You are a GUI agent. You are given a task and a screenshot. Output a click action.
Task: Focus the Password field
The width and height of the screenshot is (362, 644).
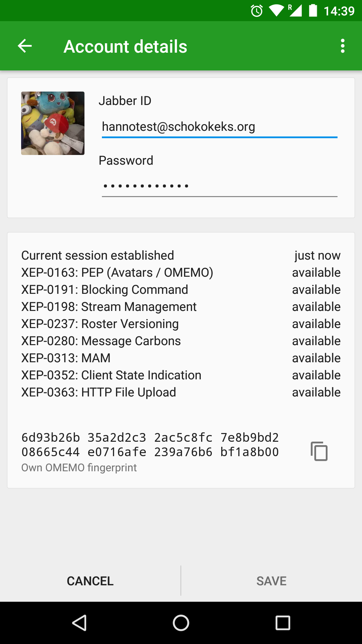click(x=219, y=186)
